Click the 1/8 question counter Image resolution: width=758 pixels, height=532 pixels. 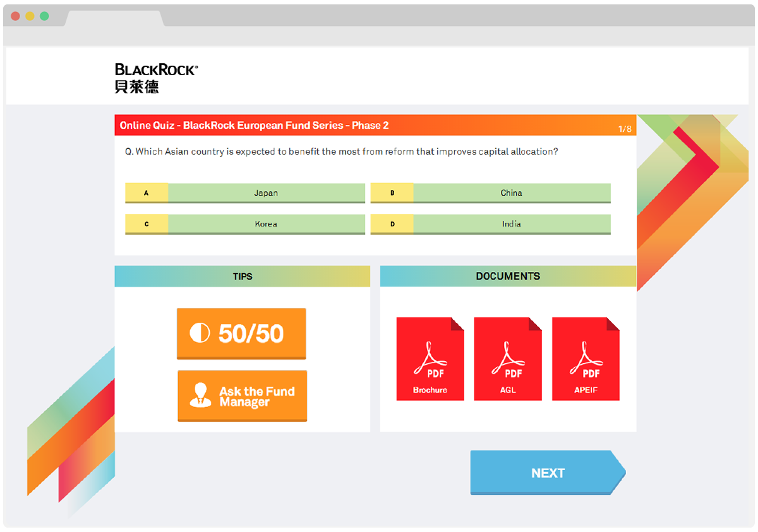[625, 129]
